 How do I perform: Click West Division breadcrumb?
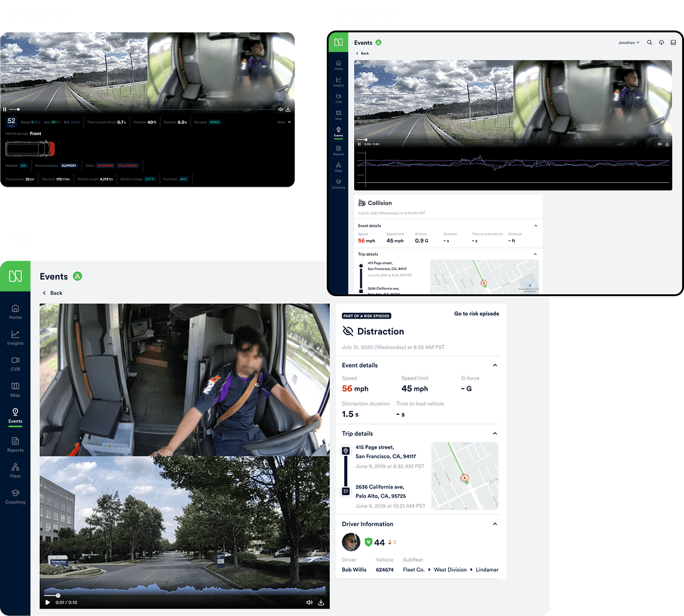coord(450,570)
